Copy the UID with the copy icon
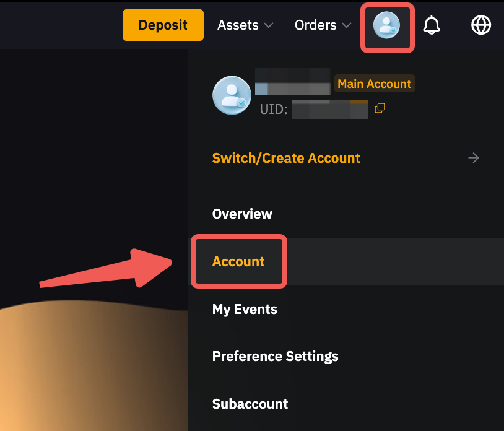The image size is (504, 431). click(380, 108)
